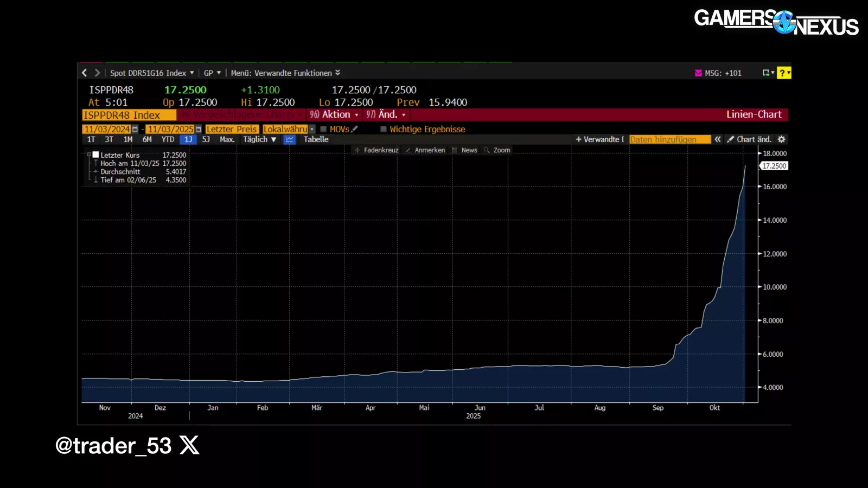The height and width of the screenshot is (488, 868).
Task: Open chart settings gear icon
Action: click(781, 139)
